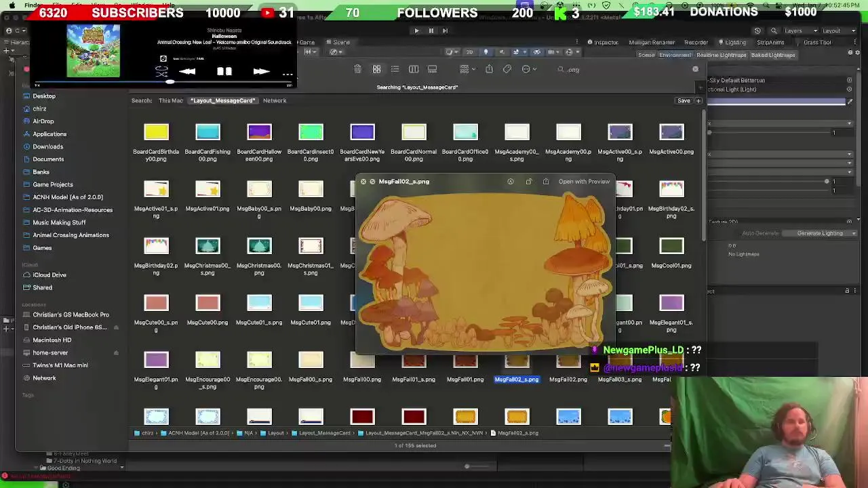Select Environment in Lighting window
Image resolution: width=868 pixels, height=488 pixels.
[675, 55]
